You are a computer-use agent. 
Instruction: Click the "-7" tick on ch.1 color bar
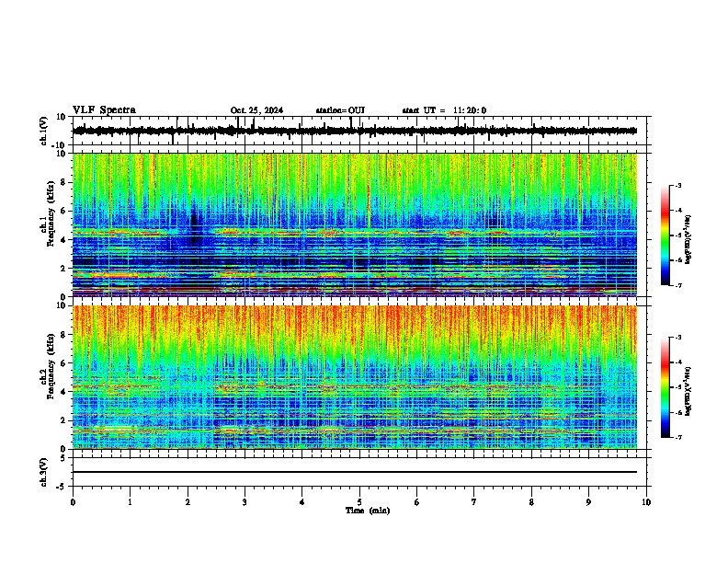coord(677,285)
